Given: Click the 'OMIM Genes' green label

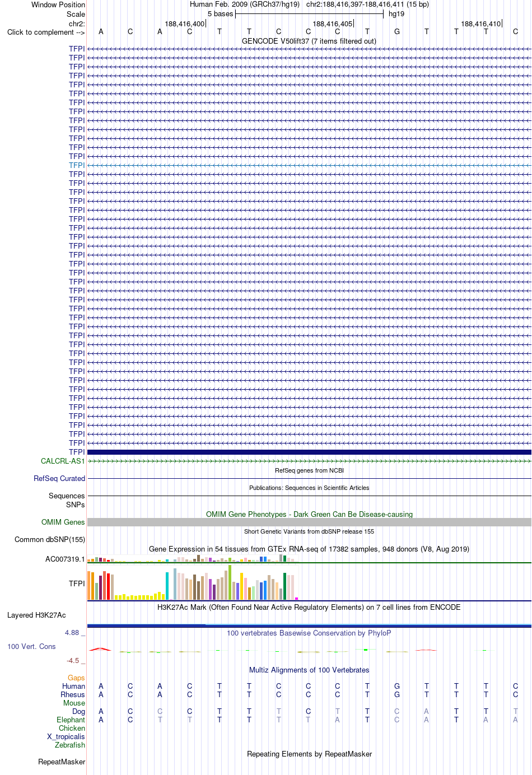Looking at the screenshot, I should (63, 522).
